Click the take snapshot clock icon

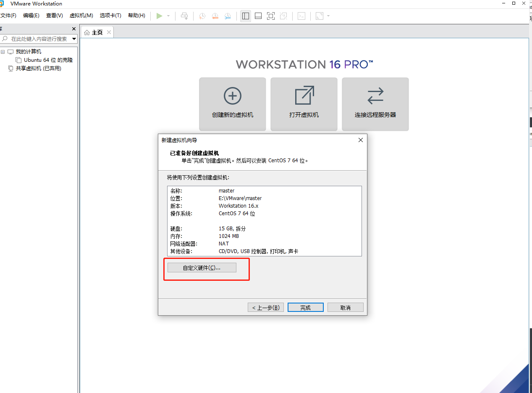click(x=202, y=16)
